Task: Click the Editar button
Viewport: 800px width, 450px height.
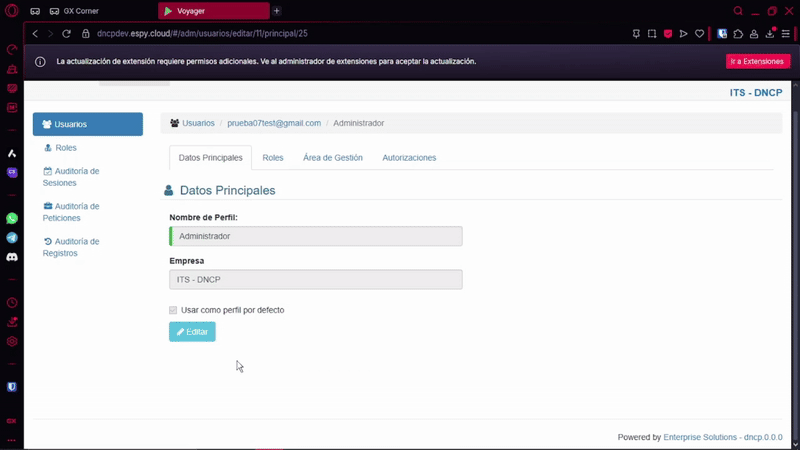Action: click(192, 332)
